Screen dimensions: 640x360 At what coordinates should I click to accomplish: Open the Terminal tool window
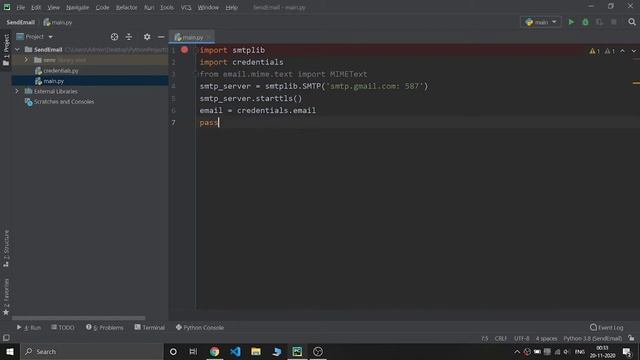pyautogui.click(x=149, y=327)
